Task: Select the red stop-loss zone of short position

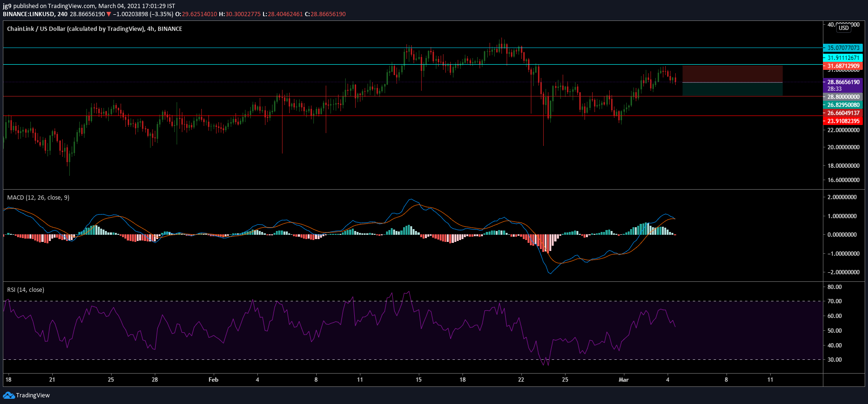Action: tap(732, 74)
